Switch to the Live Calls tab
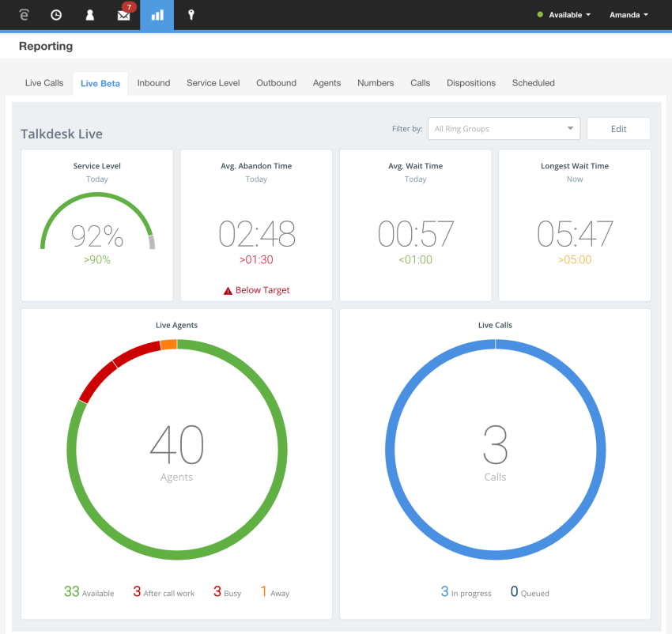Screen dimensions: 672x634 pyautogui.click(x=44, y=83)
